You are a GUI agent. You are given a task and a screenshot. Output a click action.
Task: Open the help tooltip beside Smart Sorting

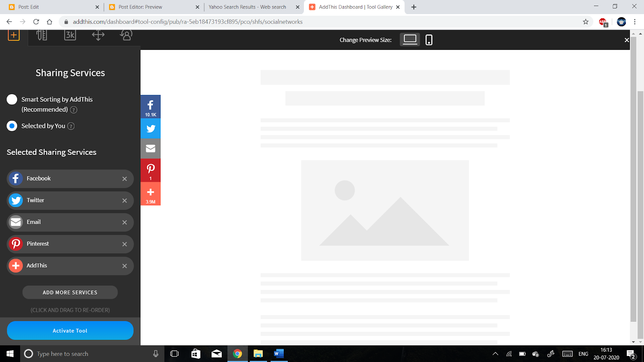click(73, 109)
